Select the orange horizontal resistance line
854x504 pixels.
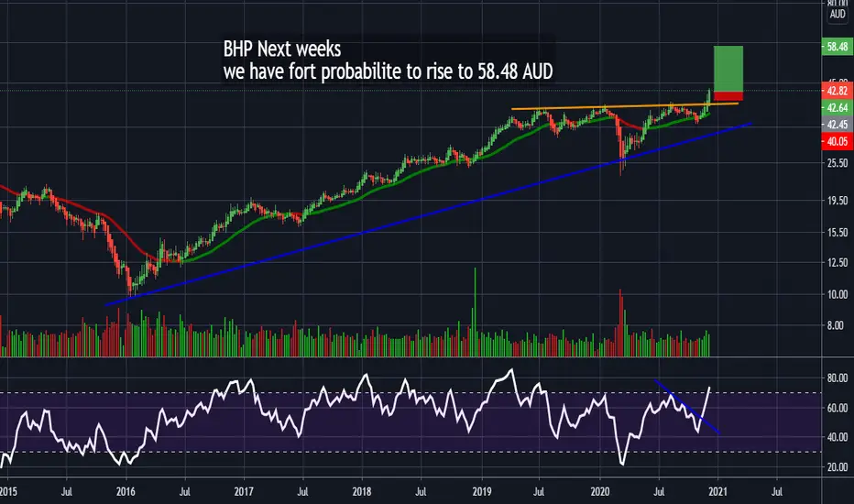[625, 105]
